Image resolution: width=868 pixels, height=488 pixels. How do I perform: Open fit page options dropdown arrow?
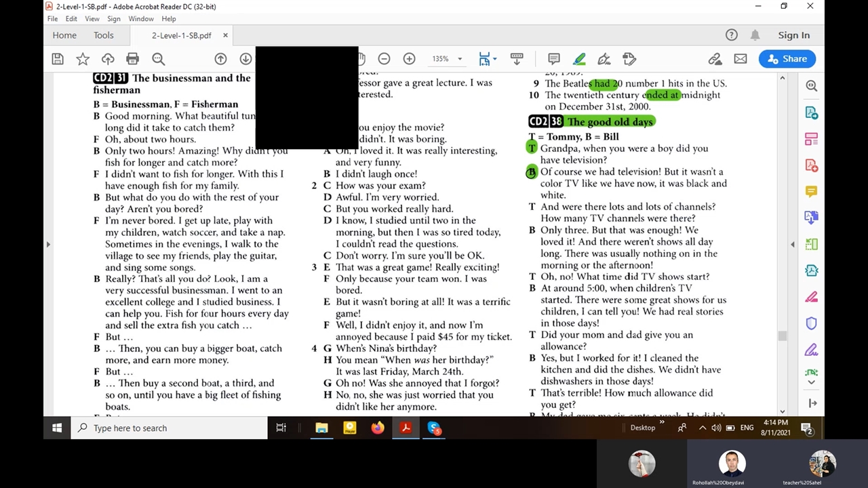495,59
